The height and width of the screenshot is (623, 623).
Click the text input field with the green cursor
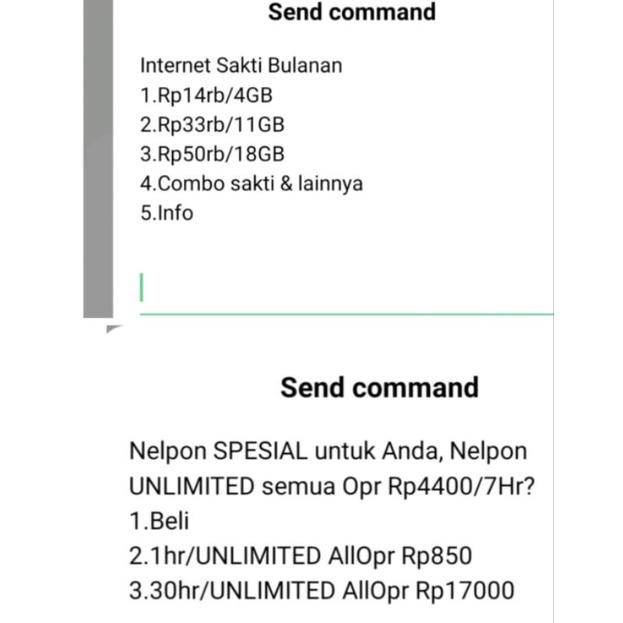pyautogui.click(x=340, y=288)
